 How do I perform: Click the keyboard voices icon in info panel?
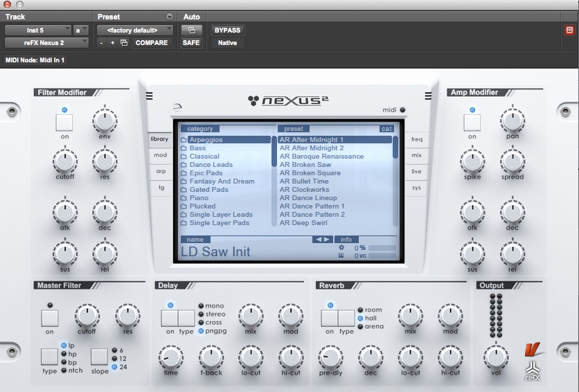pyautogui.click(x=341, y=256)
